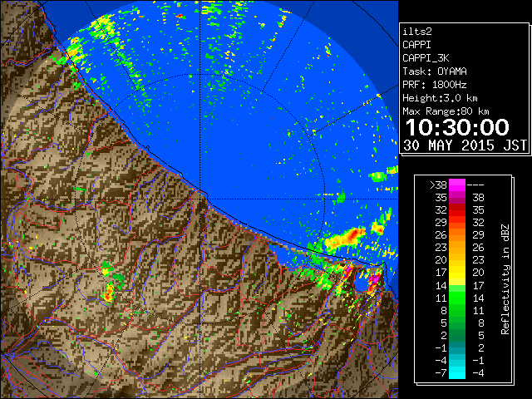Image resolution: width=532 pixels, height=399 pixels.
Task: Select the 'Height:3.0 km' text
Action: tap(440, 98)
